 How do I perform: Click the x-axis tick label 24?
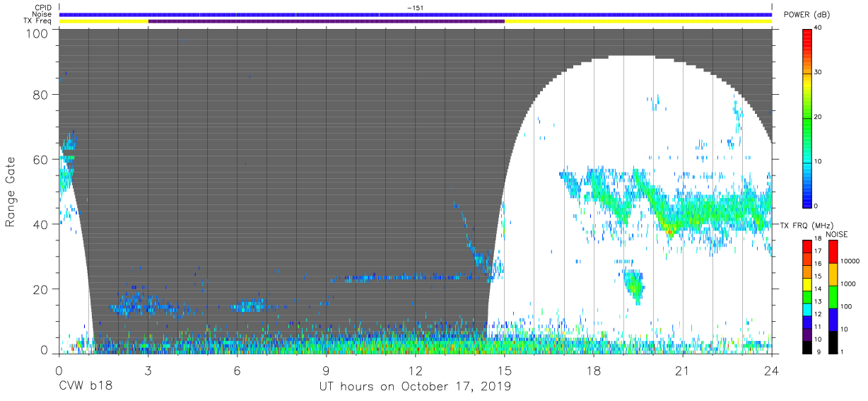point(771,370)
